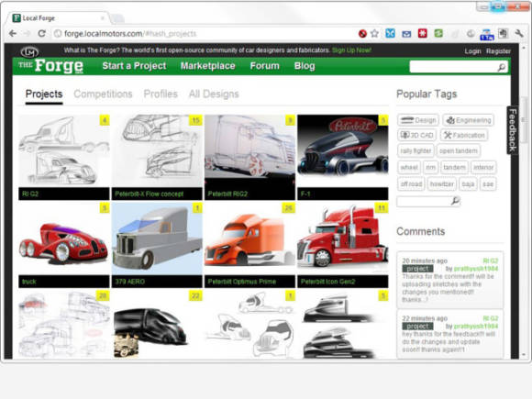Select the tandem tag

point(454,167)
